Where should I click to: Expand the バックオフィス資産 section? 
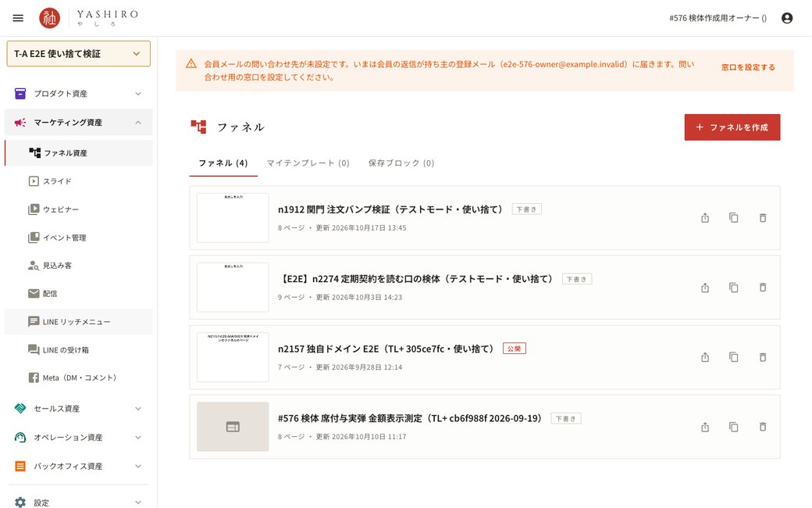click(78, 466)
